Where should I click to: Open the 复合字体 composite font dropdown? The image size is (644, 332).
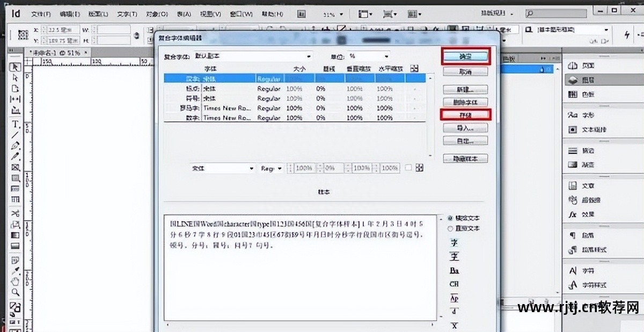pos(253,56)
